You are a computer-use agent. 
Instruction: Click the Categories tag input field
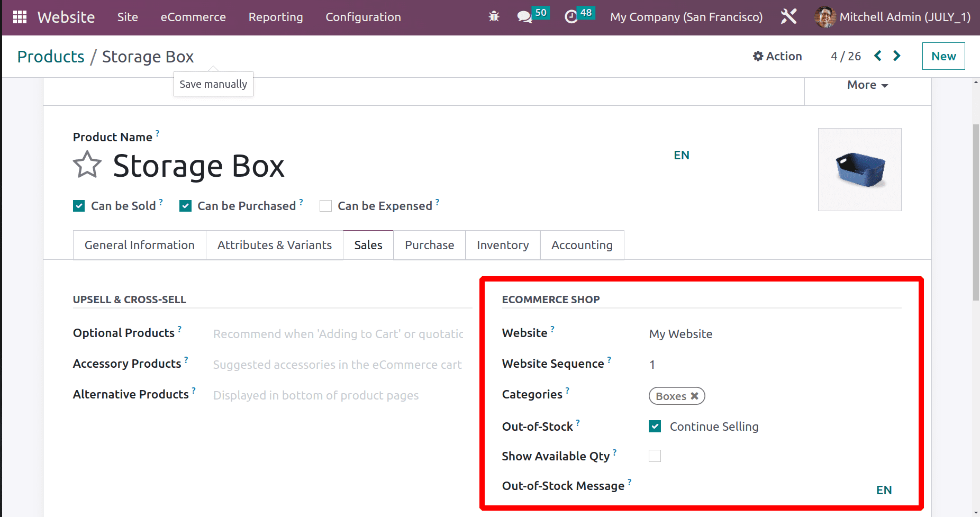(x=775, y=396)
